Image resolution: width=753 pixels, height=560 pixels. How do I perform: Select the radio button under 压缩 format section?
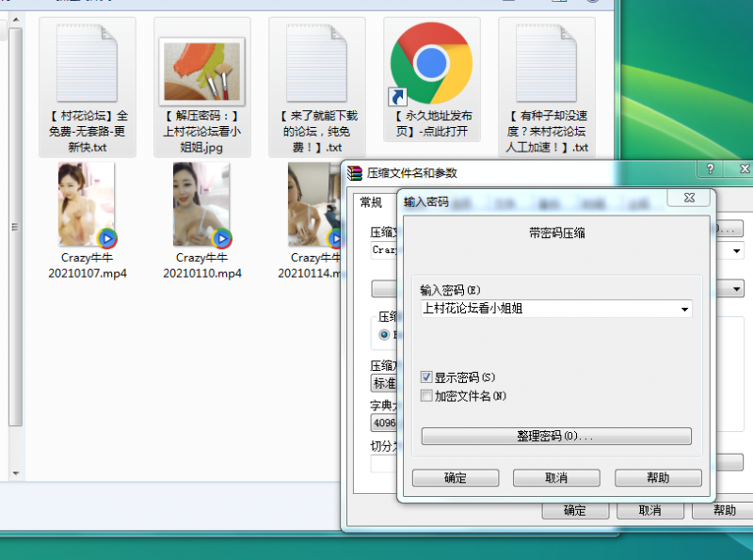pyautogui.click(x=384, y=334)
